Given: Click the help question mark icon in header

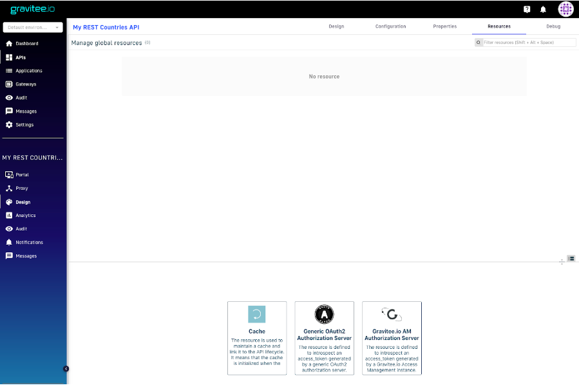Looking at the screenshot, I should pyautogui.click(x=526, y=9).
